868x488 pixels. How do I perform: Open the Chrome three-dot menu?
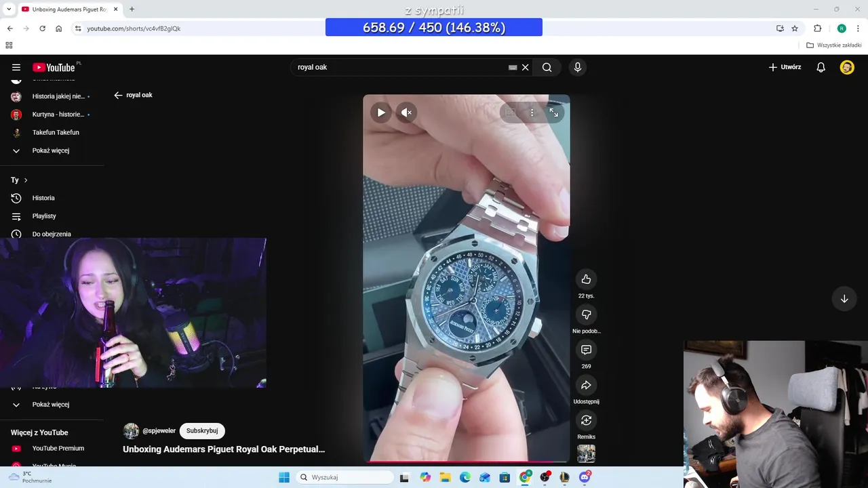[859, 28]
